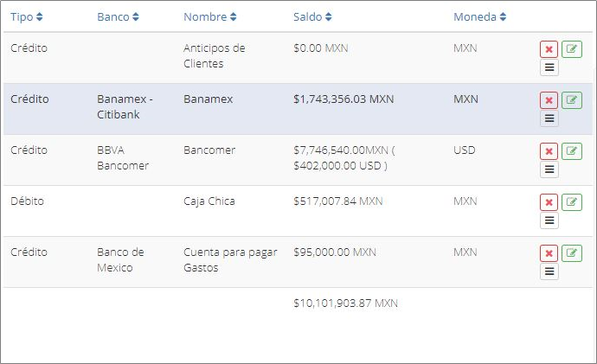This screenshot has width=597, height=364.
Task: Sort accounts by Saldo column
Action: tap(311, 16)
